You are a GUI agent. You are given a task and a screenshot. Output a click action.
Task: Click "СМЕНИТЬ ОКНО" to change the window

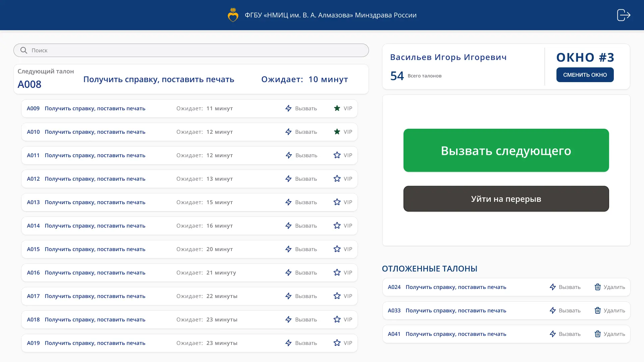tap(585, 75)
